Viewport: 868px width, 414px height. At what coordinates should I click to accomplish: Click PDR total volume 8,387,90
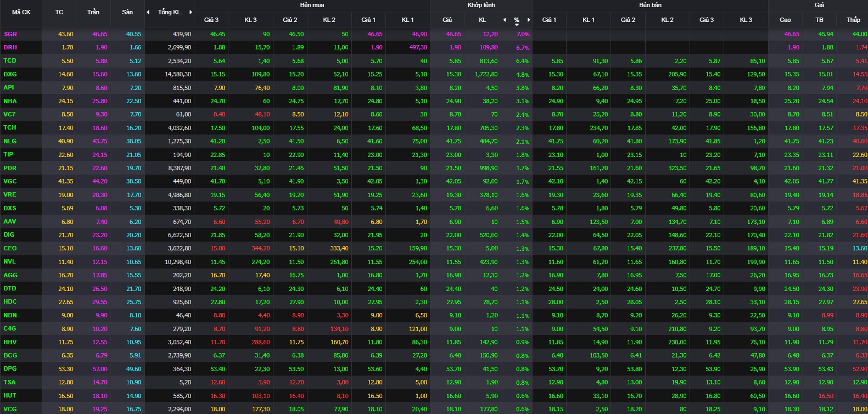180,168
